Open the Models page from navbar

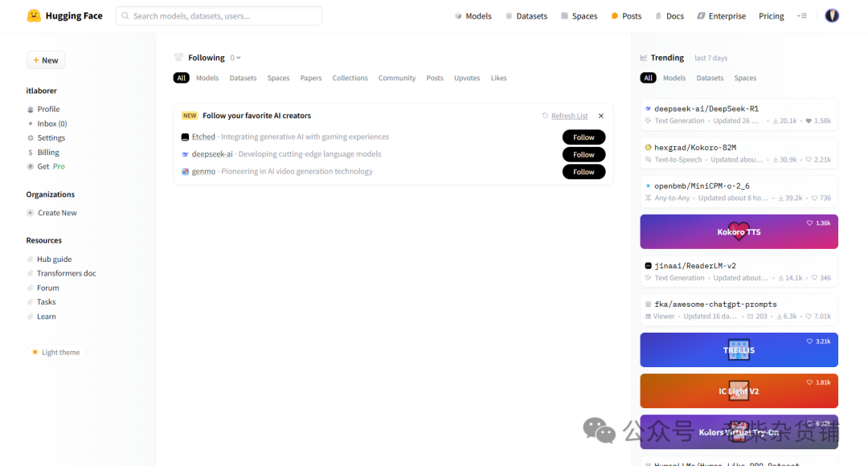pyautogui.click(x=473, y=16)
